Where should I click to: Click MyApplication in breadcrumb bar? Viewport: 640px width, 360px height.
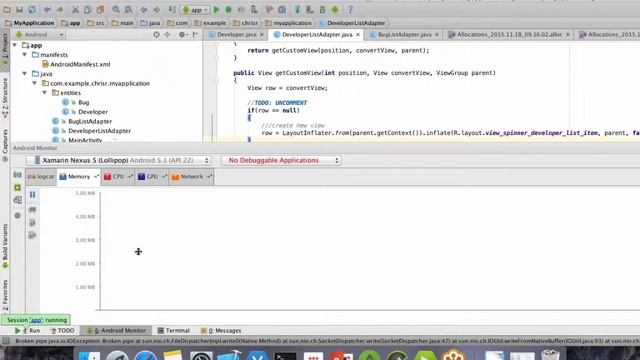coord(29,23)
